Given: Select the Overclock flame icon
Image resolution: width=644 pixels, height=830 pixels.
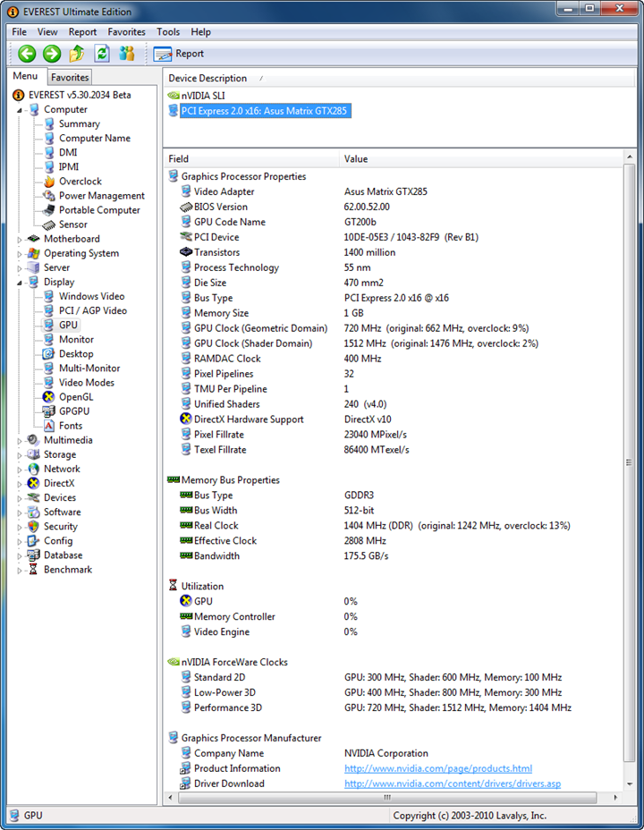Looking at the screenshot, I should [49, 181].
